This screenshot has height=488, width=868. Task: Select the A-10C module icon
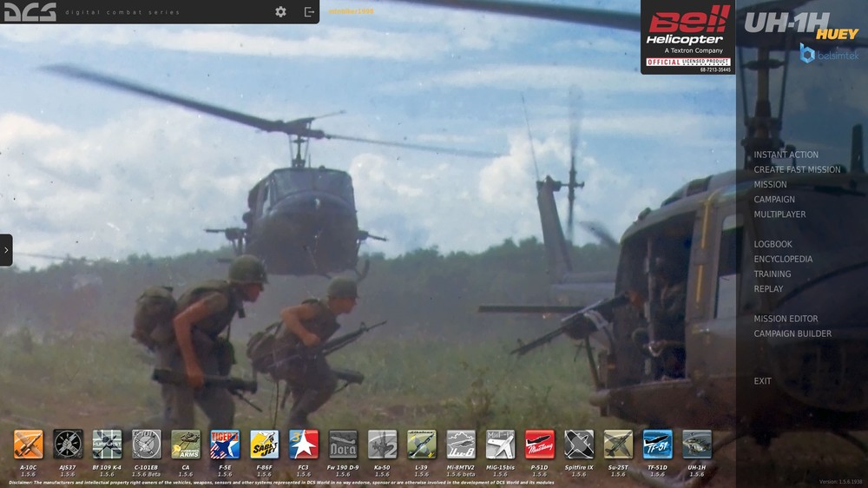(x=29, y=445)
